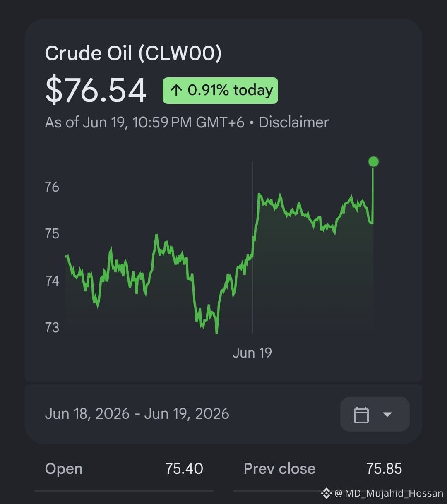Click the up arrow icon in percent badge

click(176, 90)
